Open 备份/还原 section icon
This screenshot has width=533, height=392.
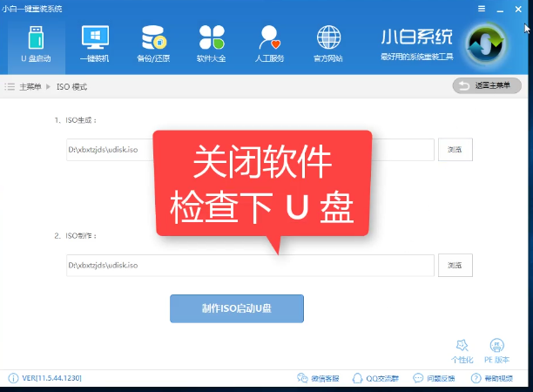(x=153, y=44)
